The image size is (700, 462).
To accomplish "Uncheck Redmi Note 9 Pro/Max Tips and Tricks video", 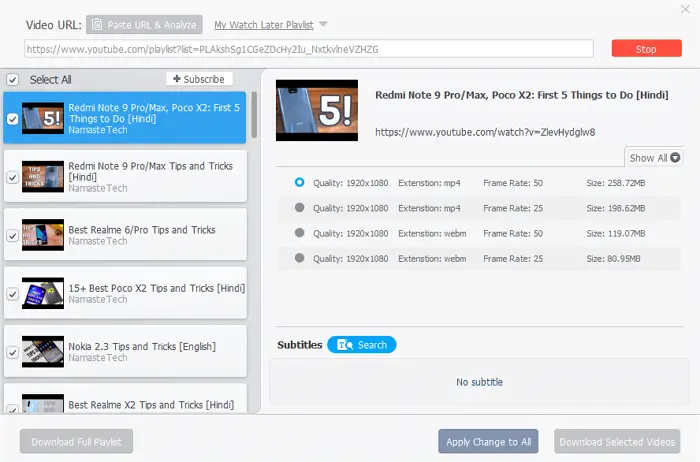I will coord(12,177).
